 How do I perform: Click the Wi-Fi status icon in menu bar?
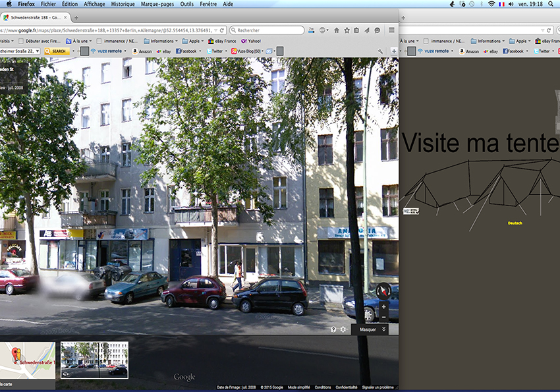pyautogui.click(x=491, y=4)
